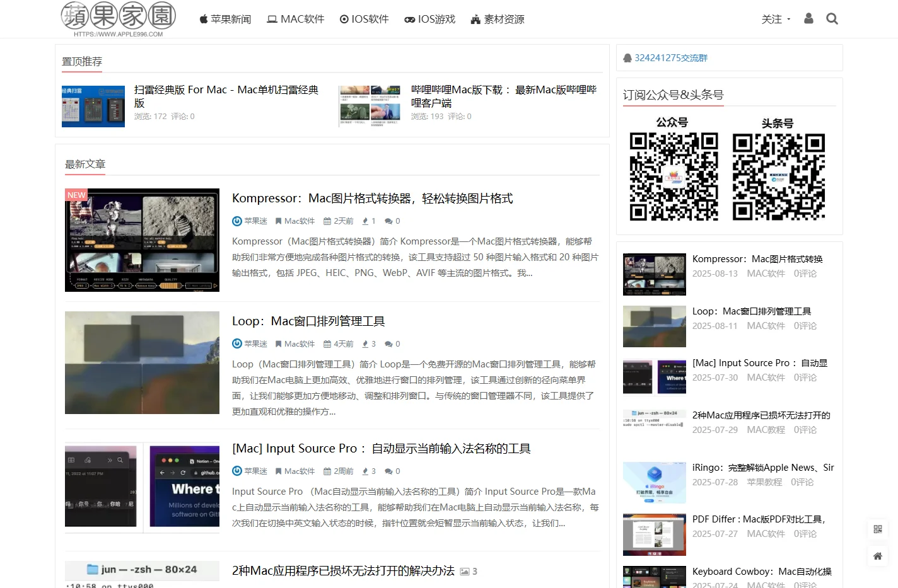Click the 2天前 calendar icon under Kompressor
The image size is (898, 588).
327,221
